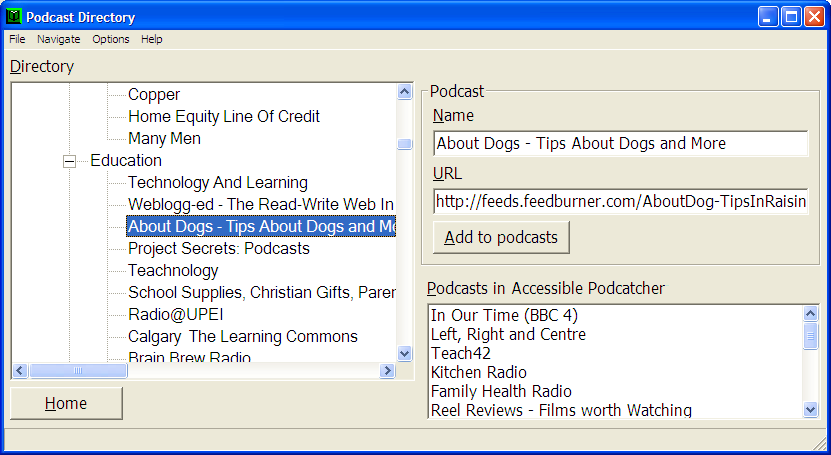Click in the podcast URL field
The width and height of the screenshot is (831, 455).
(x=620, y=202)
